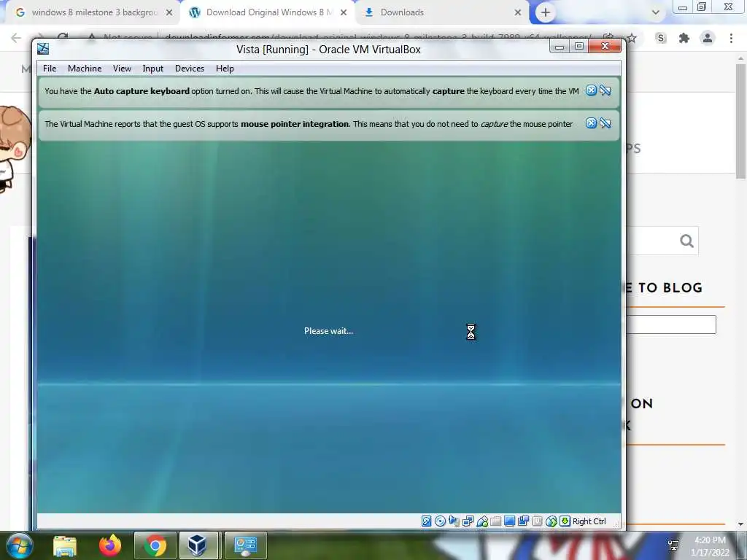Open the Machine menu
747x560 pixels.
click(85, 69)
